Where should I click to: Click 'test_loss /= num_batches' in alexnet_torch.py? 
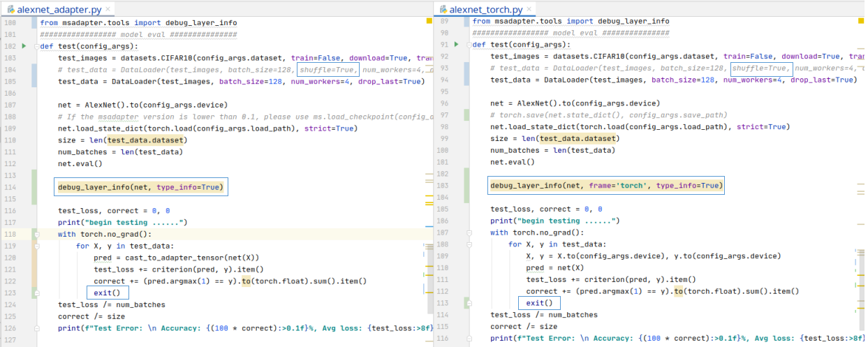coord(544,315)
